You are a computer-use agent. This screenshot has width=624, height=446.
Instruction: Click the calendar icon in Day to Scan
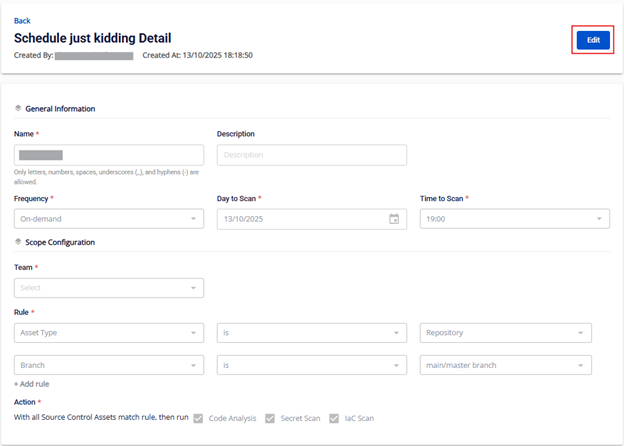pos(394,219)
